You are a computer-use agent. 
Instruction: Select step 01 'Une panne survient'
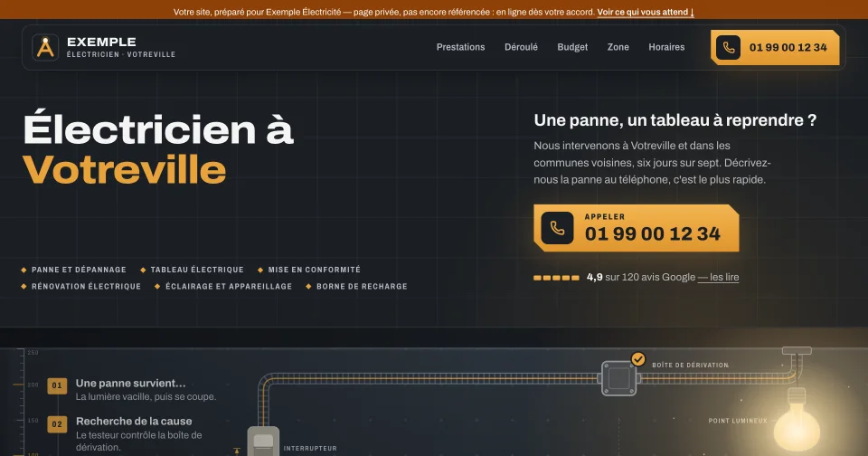pos(133,390)
